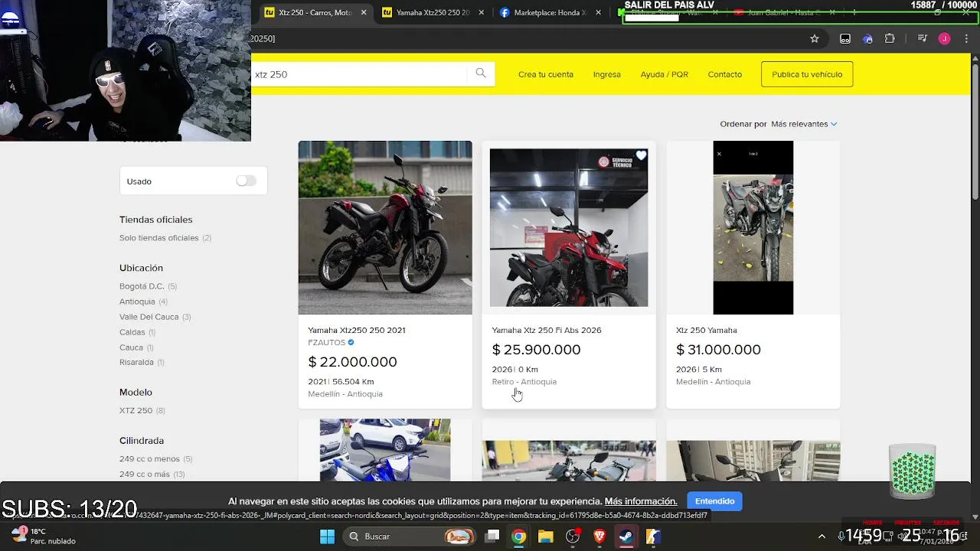The image size is (980, 551).
Task: Open Xtz 250 Yamaha listing photo
Action: [x=753, y=227]
